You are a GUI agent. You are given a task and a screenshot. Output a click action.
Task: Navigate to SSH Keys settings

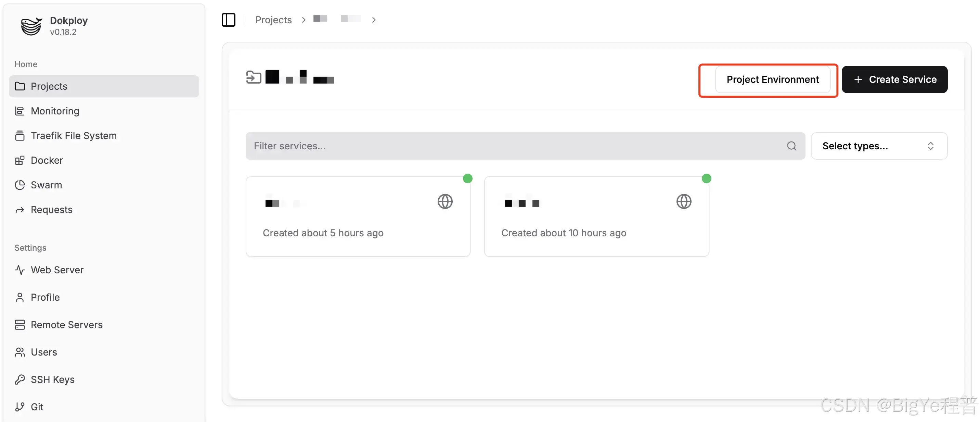click(52, 380)
